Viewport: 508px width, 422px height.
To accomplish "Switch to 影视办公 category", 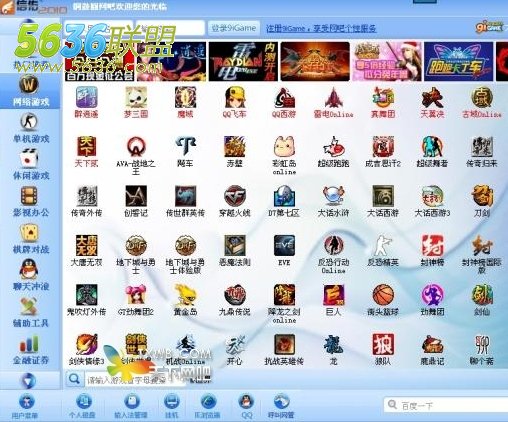I will coord(30,202).
